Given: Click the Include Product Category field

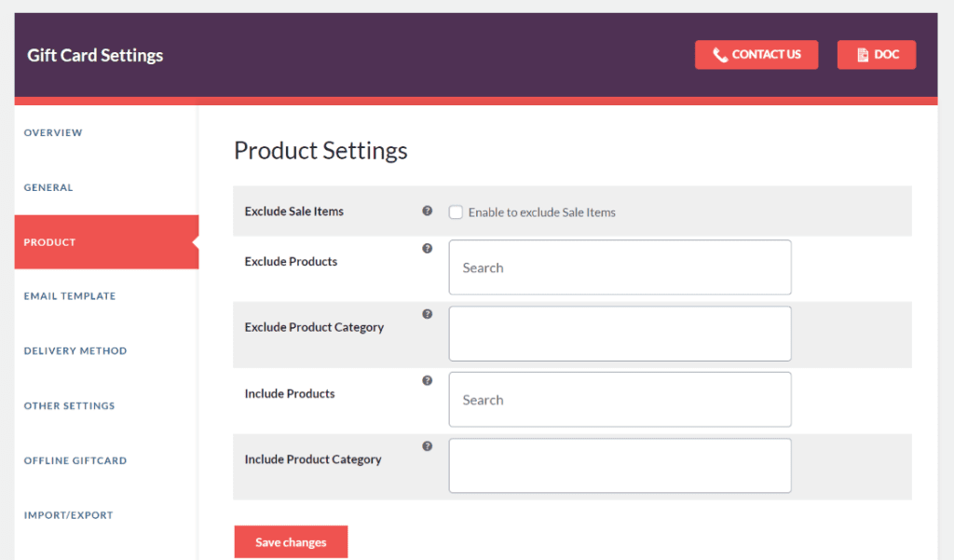Looking at the screenshot, I should tap(620, 466).
